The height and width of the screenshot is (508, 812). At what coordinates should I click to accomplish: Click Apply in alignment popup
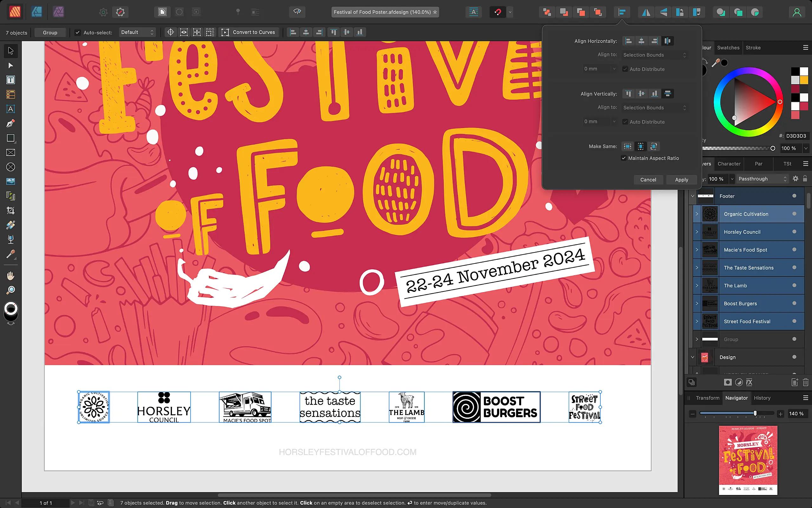[x=681, y=180]
